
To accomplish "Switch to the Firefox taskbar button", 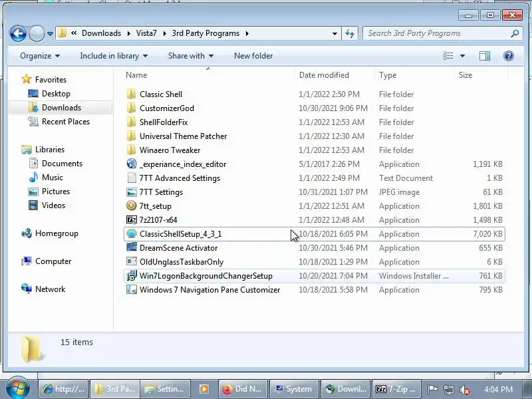I will click(x=243, y=389).
